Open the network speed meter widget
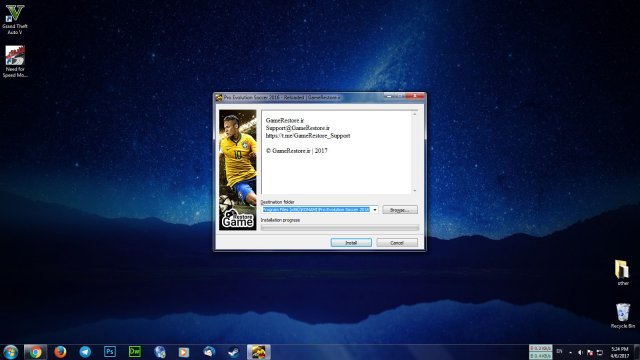The image size is (640, 360). click(x=540, y=352)
